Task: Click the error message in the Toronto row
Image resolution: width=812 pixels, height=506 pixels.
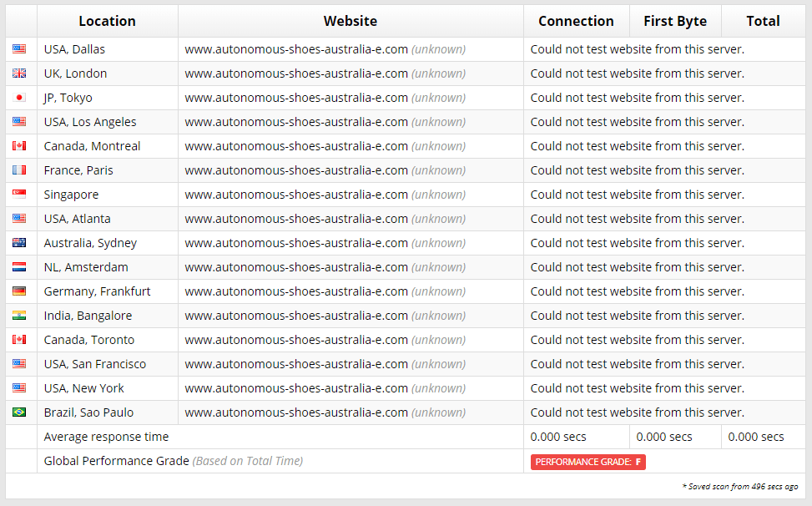Action: click(638, 340)
